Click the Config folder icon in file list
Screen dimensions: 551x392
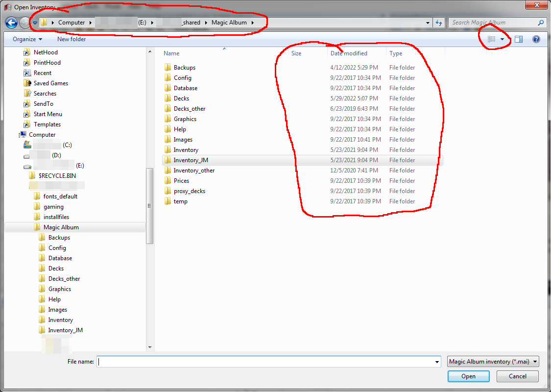168,78
